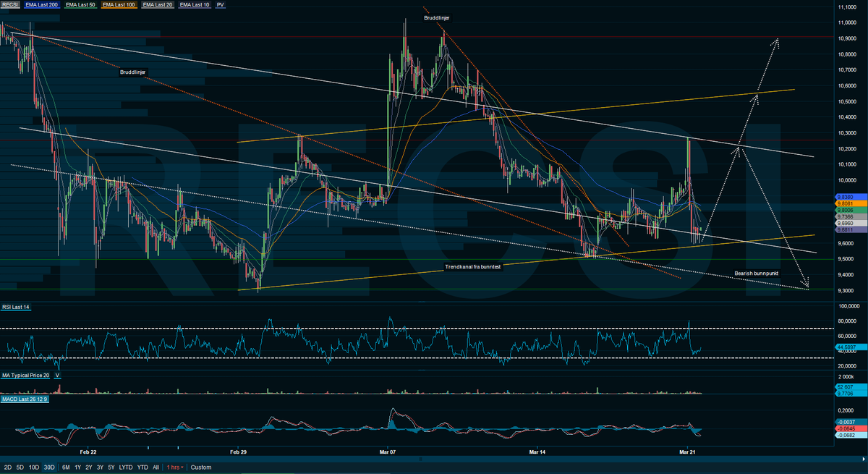Choose the 5Y time range

tap(111, 467)
